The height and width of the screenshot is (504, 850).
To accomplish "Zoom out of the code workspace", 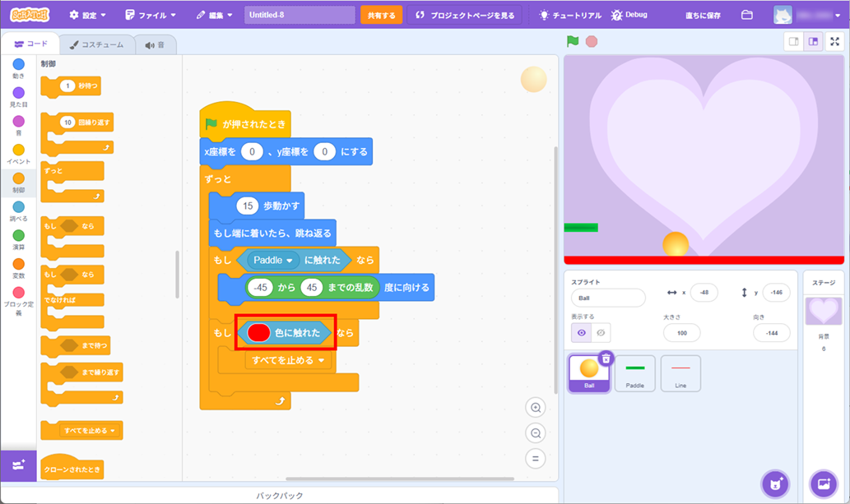I will [x=536, y=433].
